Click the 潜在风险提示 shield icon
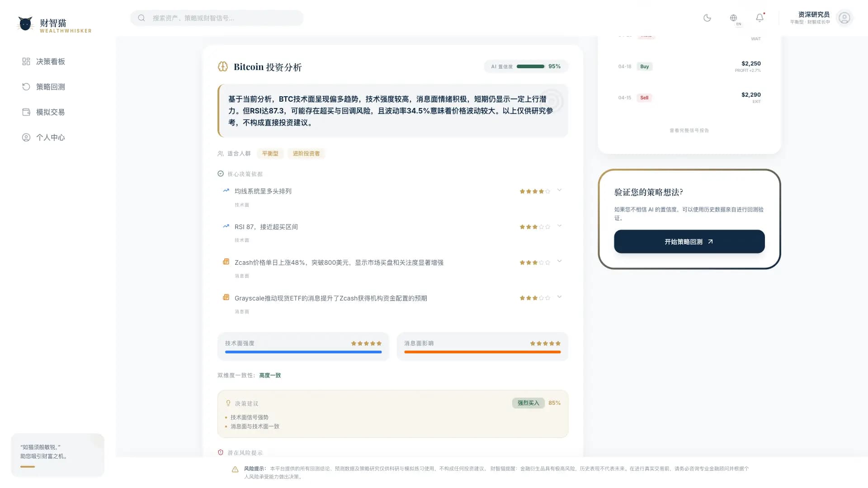The width and height of the screenshot is (868, 488). pos(221,452)
